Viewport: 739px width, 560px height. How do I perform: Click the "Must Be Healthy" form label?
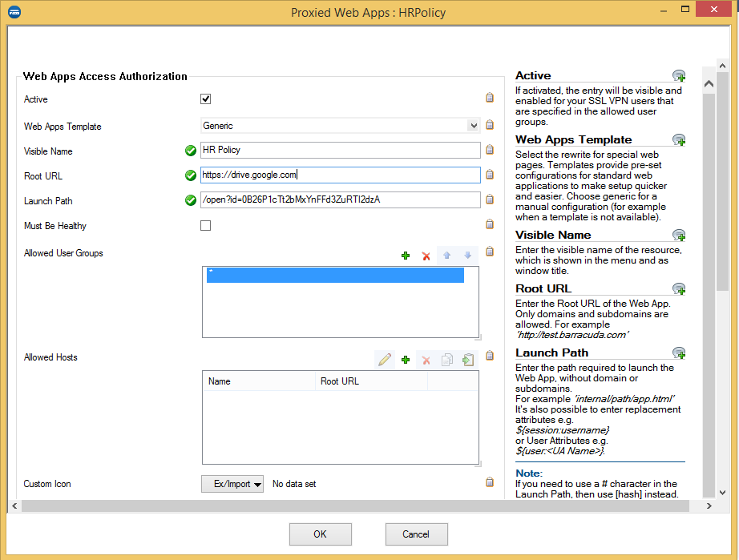(55, 226)
